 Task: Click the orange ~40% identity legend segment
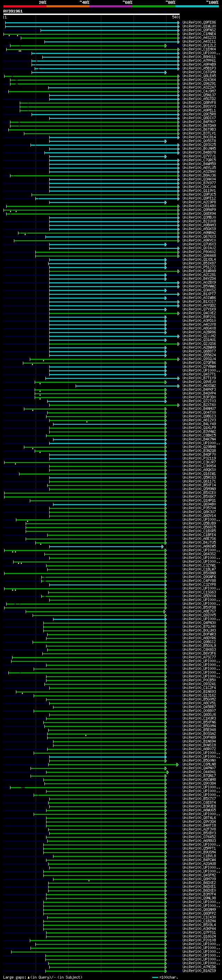[68, 6]
